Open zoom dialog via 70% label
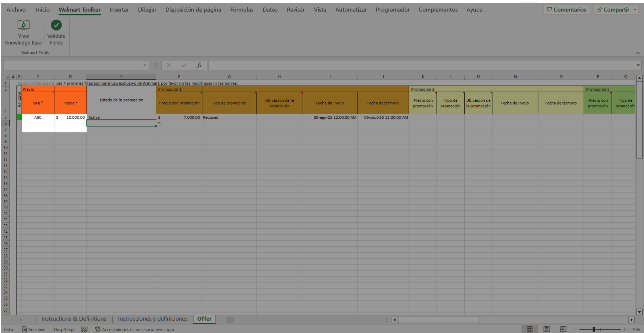 (636, 329)
